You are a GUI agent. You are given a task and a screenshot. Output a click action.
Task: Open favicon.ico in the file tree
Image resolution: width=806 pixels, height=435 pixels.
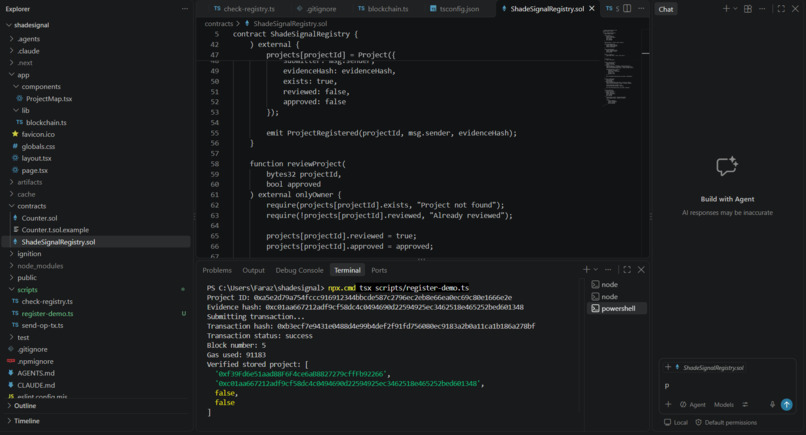click(x=38, y=134)
